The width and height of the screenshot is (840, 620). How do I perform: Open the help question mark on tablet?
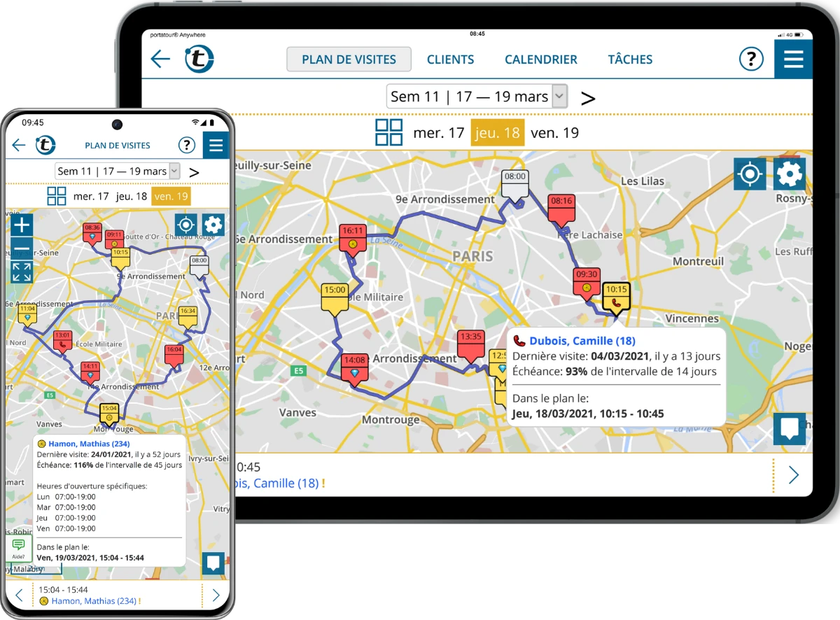(x=751, y=59)
